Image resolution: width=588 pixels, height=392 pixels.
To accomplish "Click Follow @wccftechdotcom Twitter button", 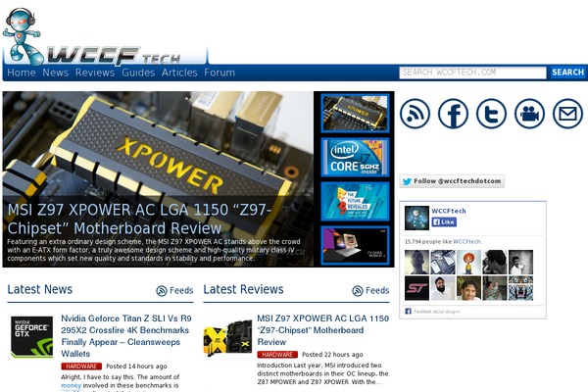I will tap(451, 181).
